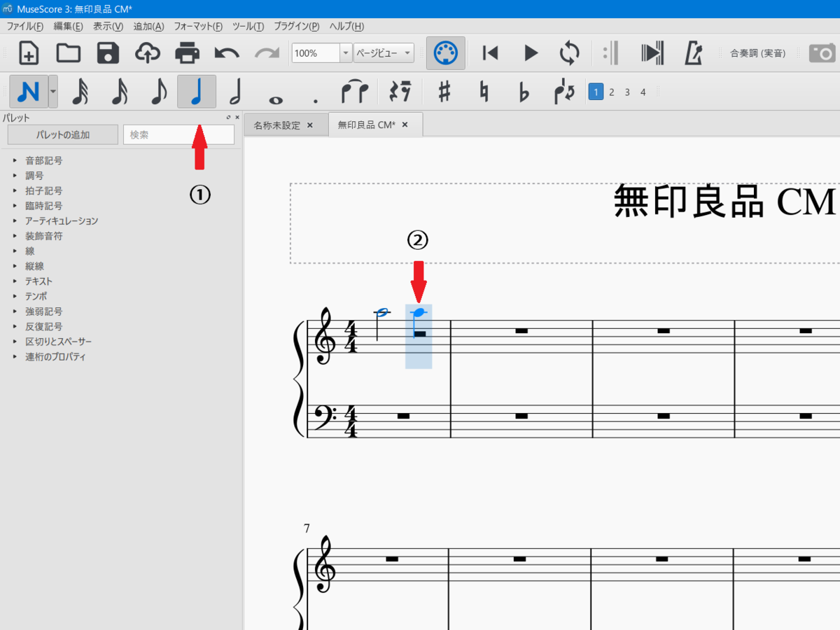Image resolution: width=840 pixels, height=630 pixels.
Task: Create a new score with the New icon
Action: 29,53
